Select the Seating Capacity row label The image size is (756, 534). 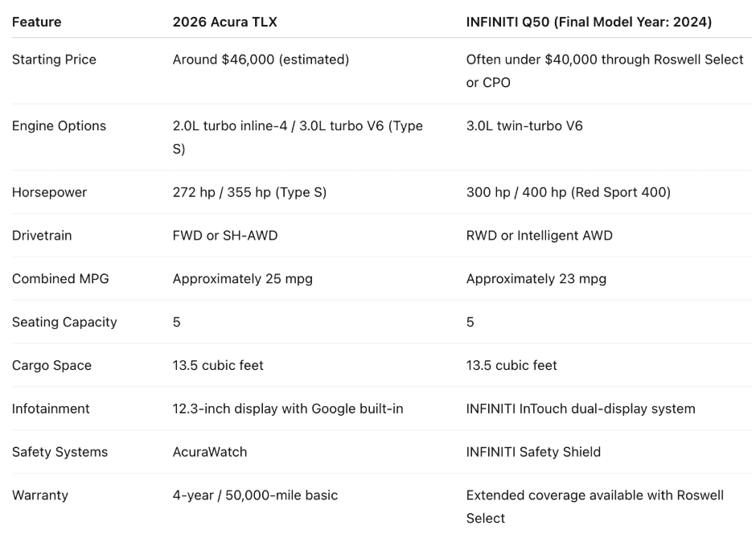click(x=64, y=322)
